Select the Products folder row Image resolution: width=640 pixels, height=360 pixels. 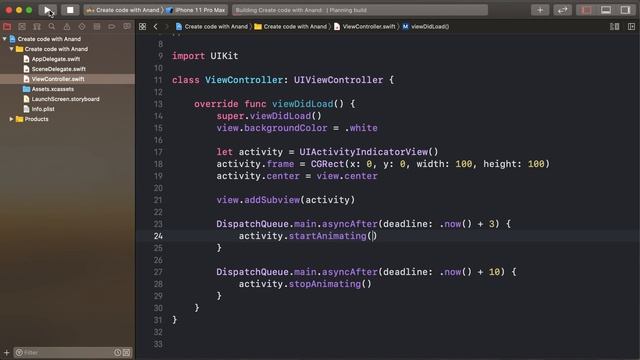pyautogui.click(x=67, y=119)
